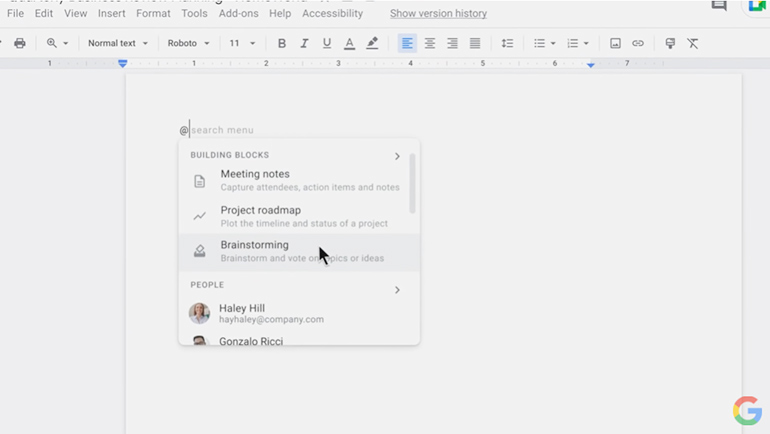770x434 pixels.
Task: Click the popup menu scrollbar
Action: [412, 184]
